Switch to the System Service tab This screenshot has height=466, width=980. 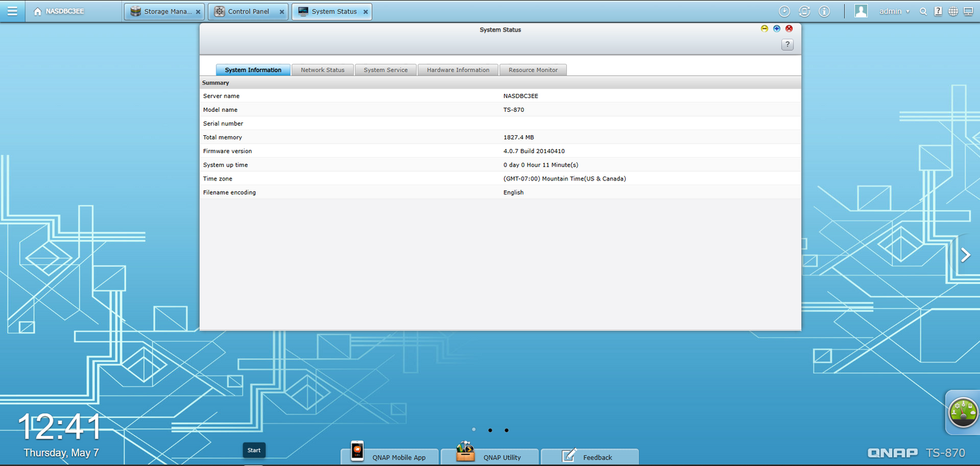386,70
